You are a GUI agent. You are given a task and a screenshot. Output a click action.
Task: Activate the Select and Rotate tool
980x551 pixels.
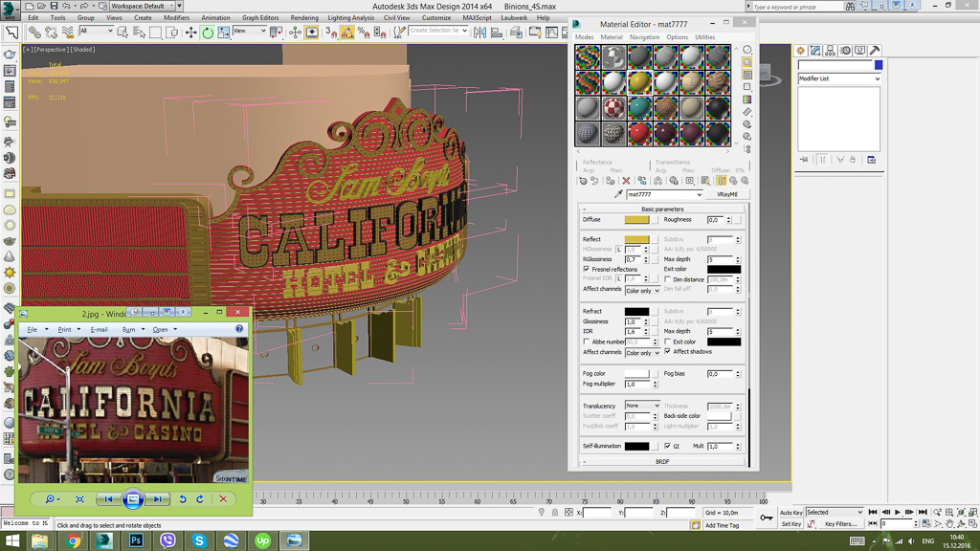[207, 32]
